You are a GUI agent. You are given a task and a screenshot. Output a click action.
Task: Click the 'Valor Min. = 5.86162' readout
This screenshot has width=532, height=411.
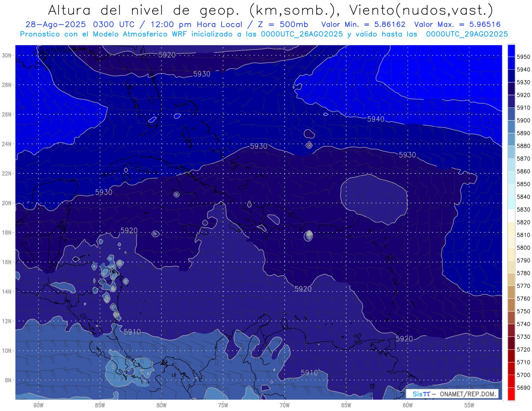(x=363, y=25)
